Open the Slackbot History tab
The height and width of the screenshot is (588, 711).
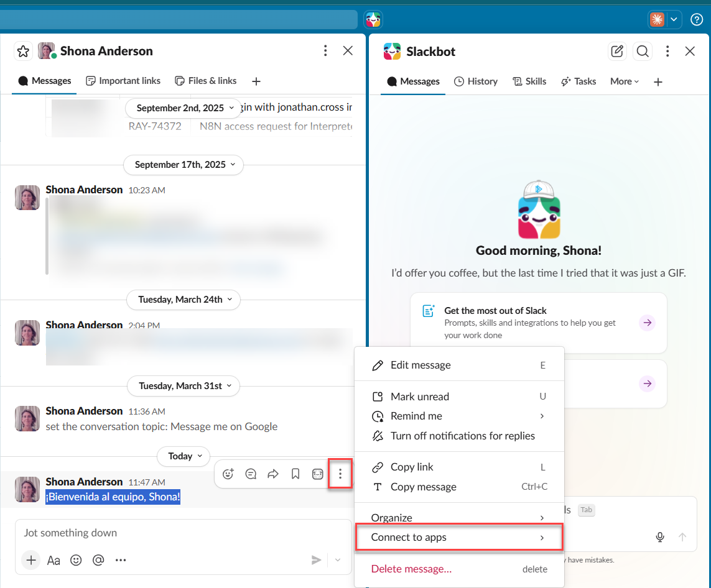(476, 81)
